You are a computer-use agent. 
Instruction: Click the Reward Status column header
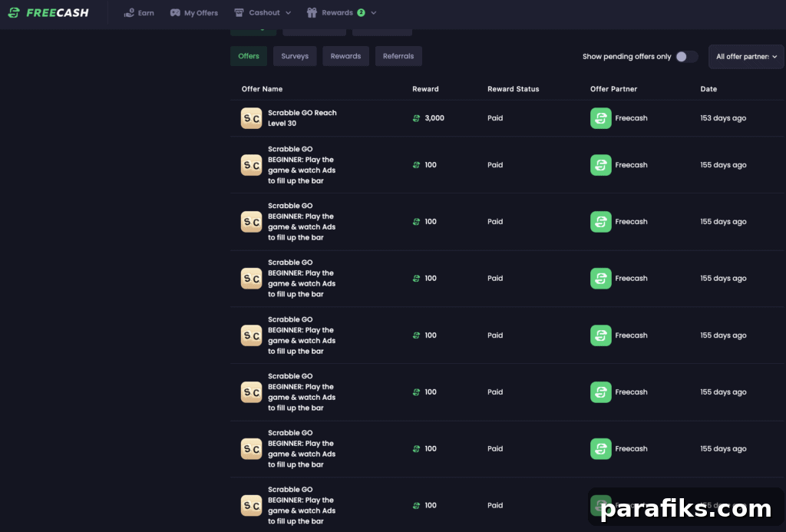514,89
